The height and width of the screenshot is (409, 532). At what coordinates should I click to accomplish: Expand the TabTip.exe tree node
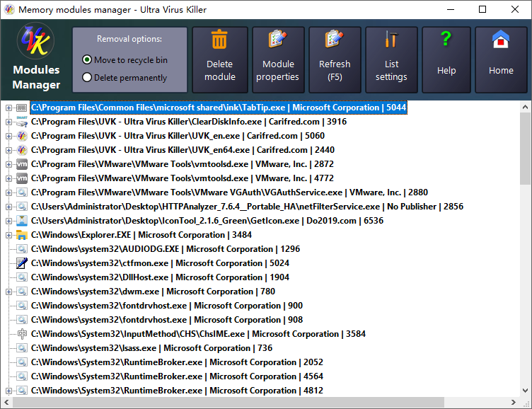click(8, 108)
